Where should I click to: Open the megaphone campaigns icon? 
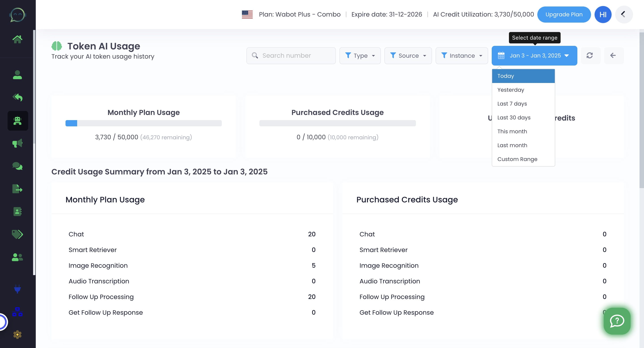click(x=17, y=143)
